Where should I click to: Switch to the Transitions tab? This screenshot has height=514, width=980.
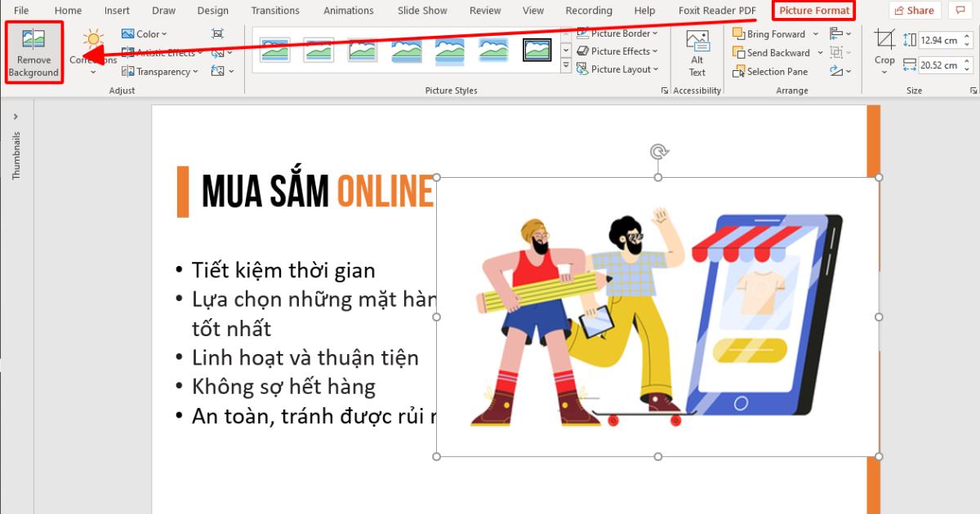coord(275,11)
